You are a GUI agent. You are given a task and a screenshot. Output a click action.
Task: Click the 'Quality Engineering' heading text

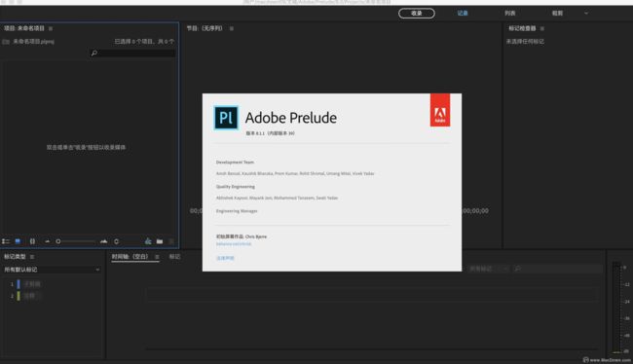[236, 187]
